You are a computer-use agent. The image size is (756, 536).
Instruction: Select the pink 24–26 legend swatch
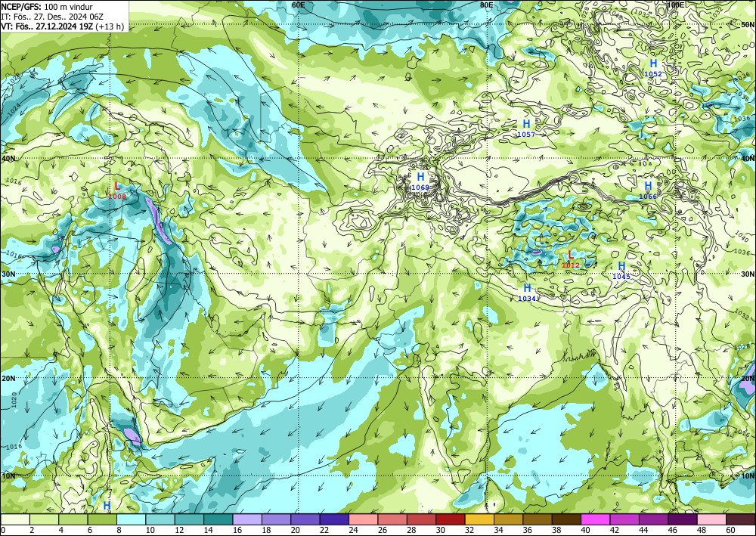point(363,519)
